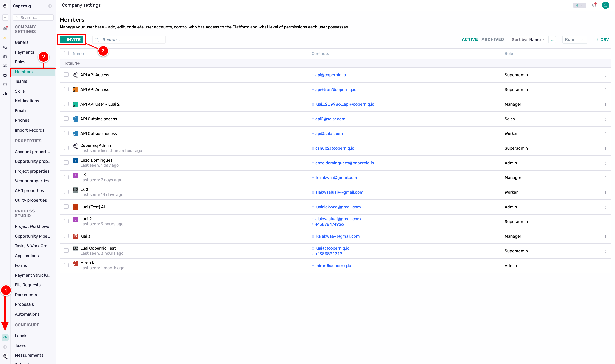Check the box for Coperniq Admin
The image size is (615, 364).
coord(66,148)
